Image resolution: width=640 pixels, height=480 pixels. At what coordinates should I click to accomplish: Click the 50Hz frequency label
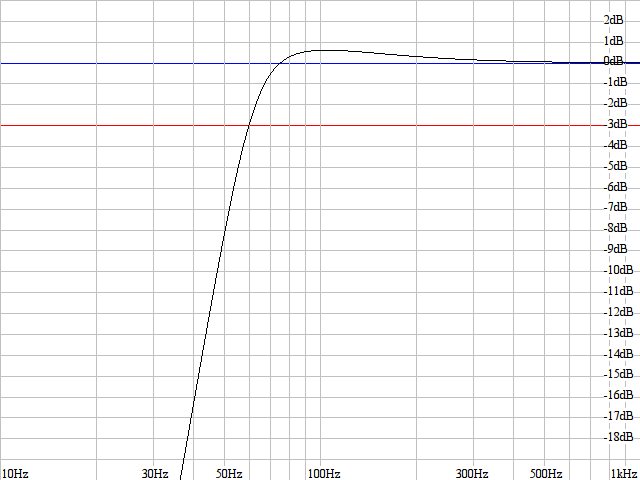pyautogui.click(x=229, y=474)
